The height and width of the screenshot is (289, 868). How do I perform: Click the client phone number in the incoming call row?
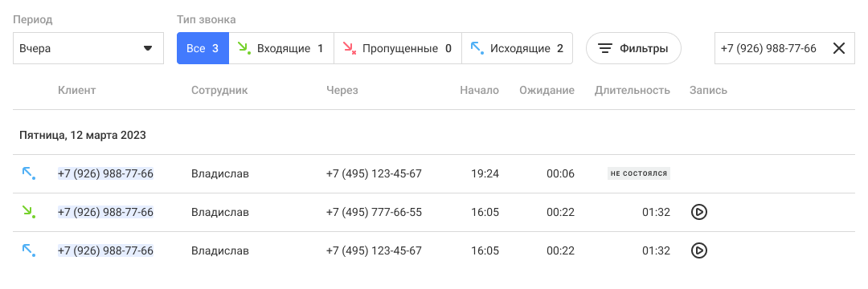pyautogui.click(x=105, y=212)
